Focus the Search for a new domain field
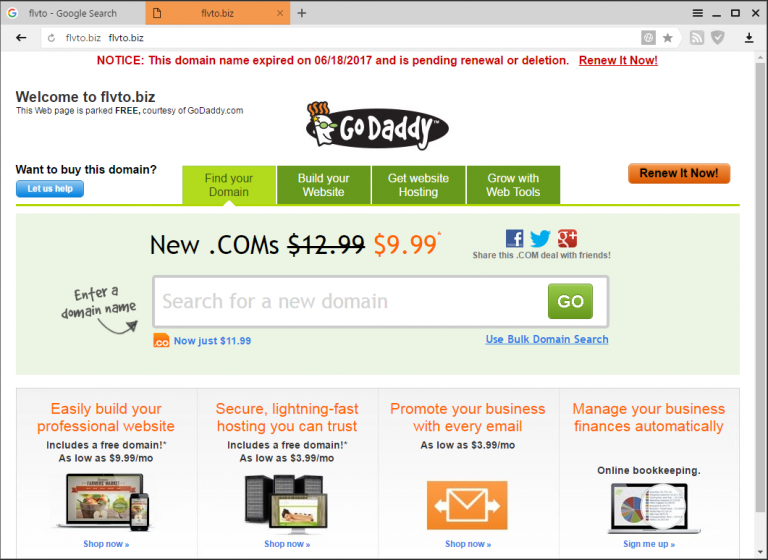This screenshot has height=560, width=768. (x=350, y=301)
